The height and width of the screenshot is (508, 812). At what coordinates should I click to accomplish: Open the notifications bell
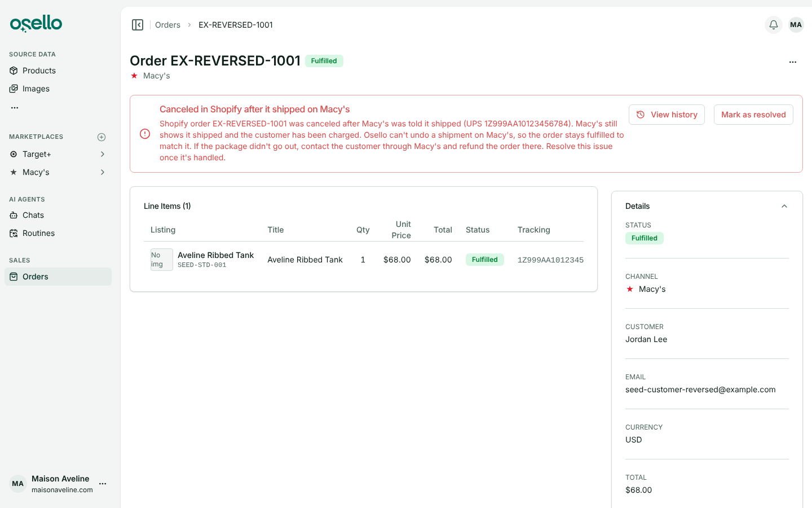point(774,25)
